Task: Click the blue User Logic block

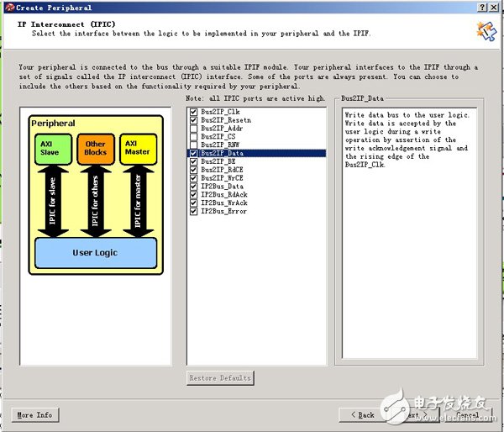Action: (x=95, y=252)
